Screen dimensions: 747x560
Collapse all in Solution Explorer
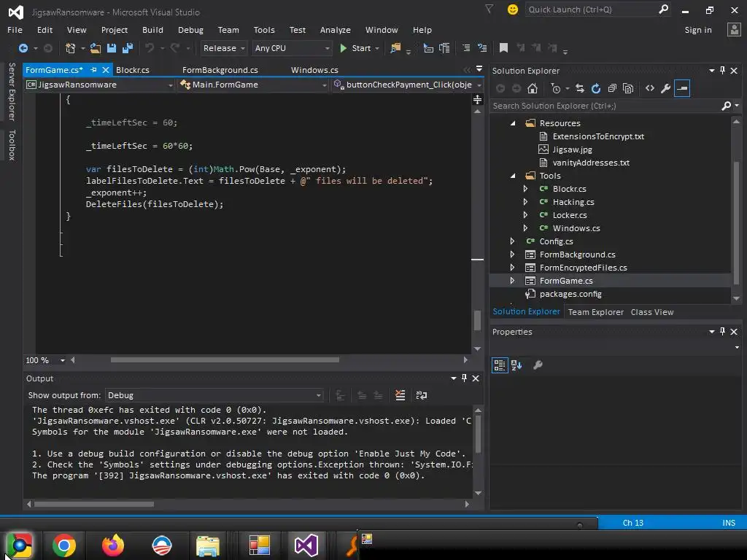(x=612, y=88)
